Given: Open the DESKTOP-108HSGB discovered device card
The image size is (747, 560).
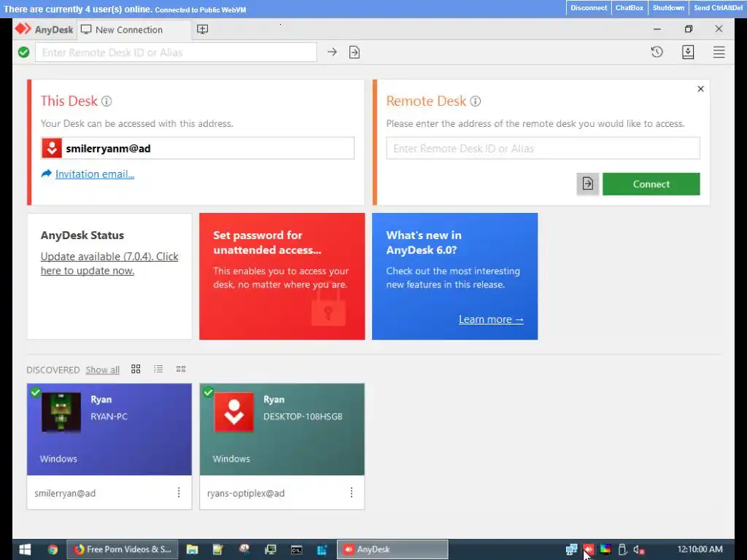Looking at the screenshot, I should [x=282, y=429].
